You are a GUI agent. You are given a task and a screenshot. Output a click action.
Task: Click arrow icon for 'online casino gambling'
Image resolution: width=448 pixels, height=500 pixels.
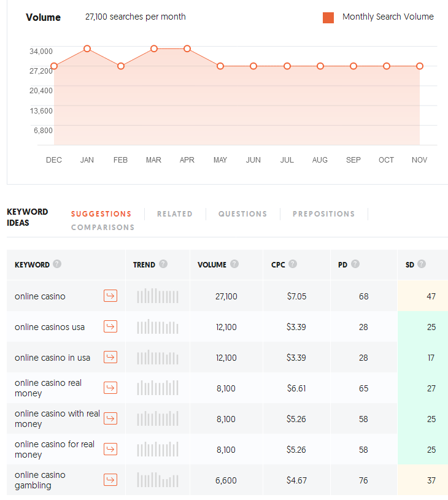pyautogui.click(x=110, y=480)
